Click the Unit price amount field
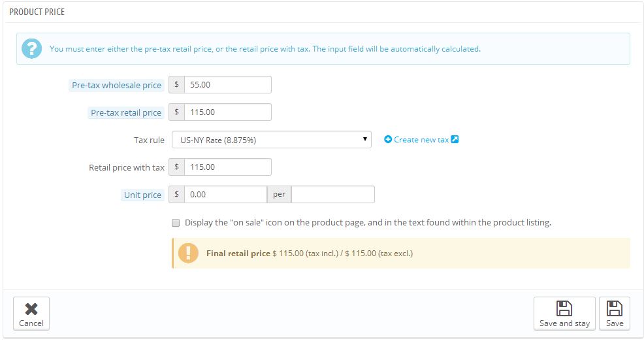 pyautogui.click(x=225, y=195)
